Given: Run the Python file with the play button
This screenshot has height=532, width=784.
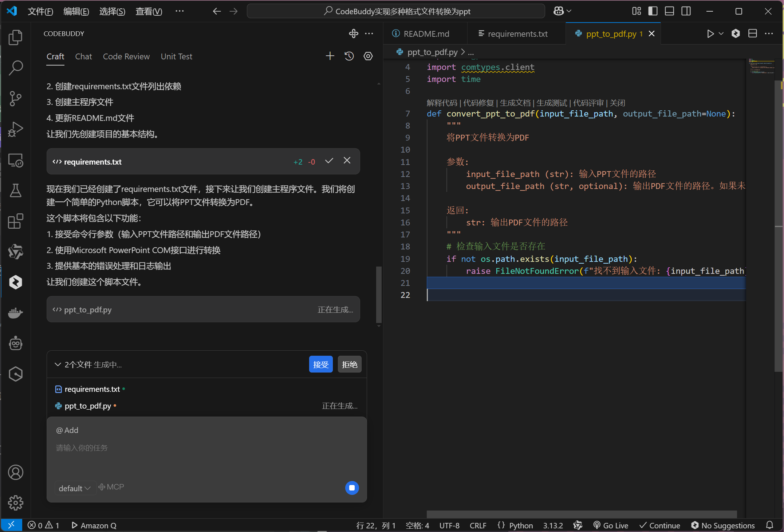Looking at the screenshot, I should click(x=709, y=34).
